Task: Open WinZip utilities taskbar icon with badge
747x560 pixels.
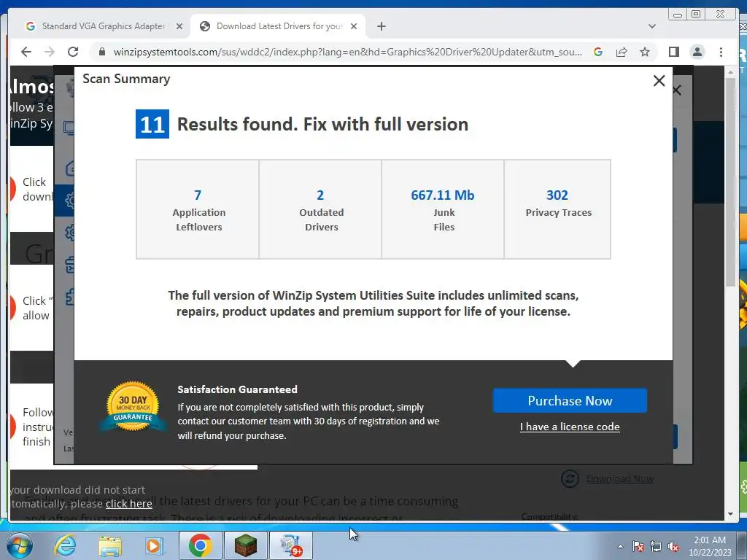Action: click(x=291, y=545)
